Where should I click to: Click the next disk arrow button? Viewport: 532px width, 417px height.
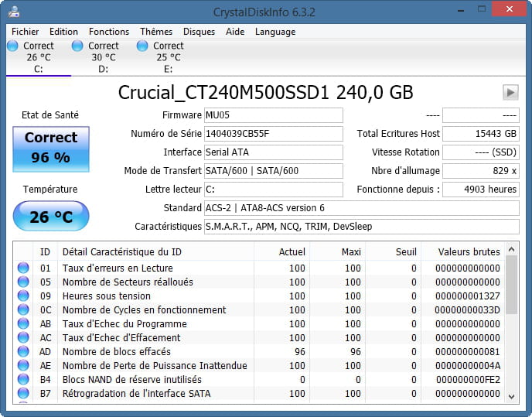(510, 92)
